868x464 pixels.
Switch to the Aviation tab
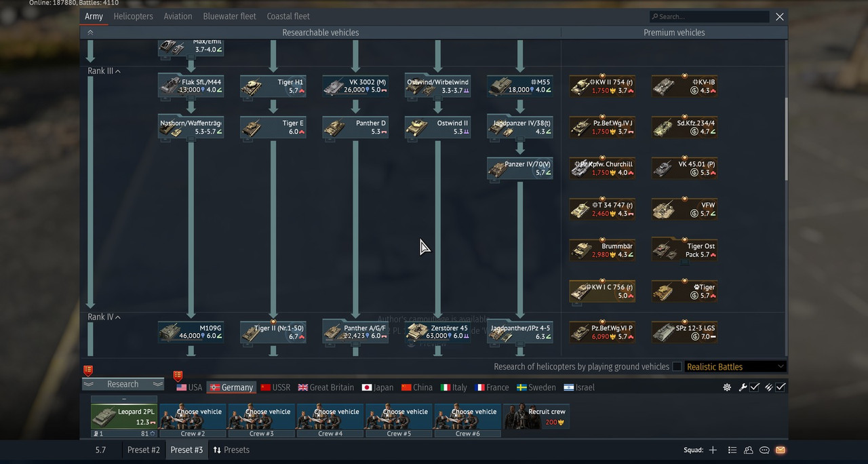point(178,16)
